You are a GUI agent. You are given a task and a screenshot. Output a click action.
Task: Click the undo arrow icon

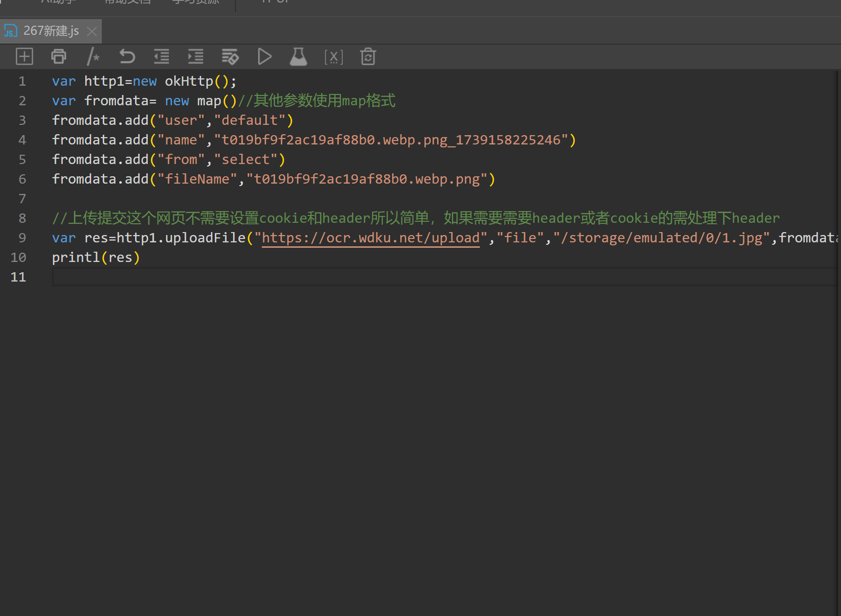[127, 57]
